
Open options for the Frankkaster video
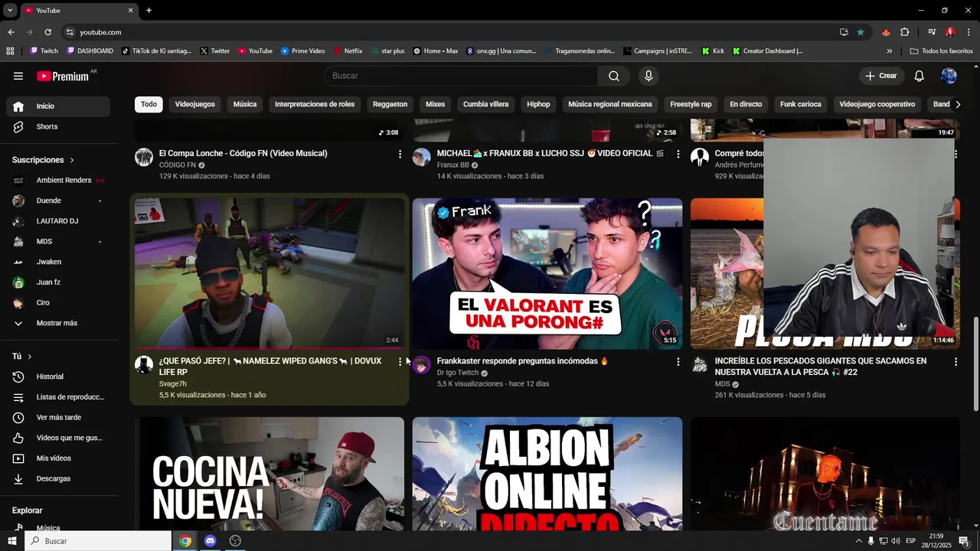coord(678,361)
